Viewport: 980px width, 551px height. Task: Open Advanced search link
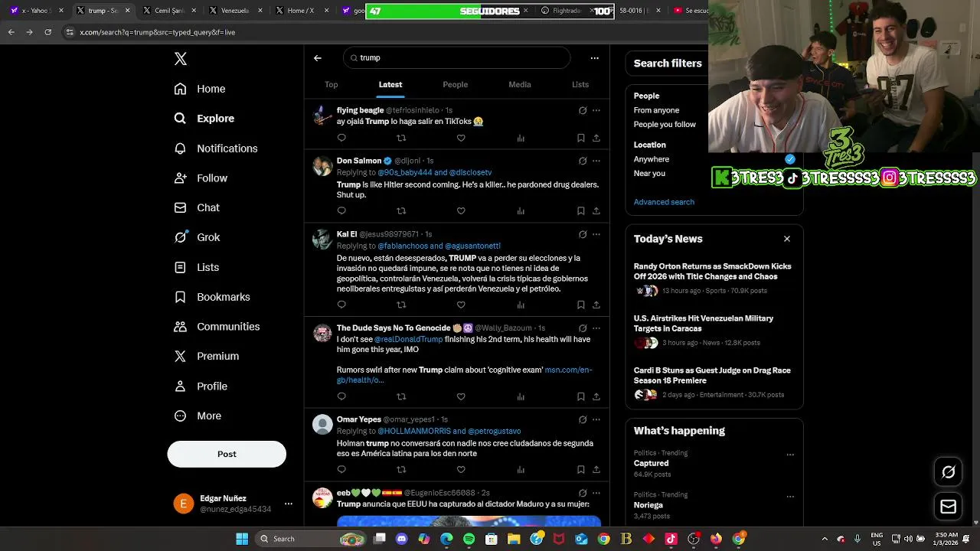664,202
